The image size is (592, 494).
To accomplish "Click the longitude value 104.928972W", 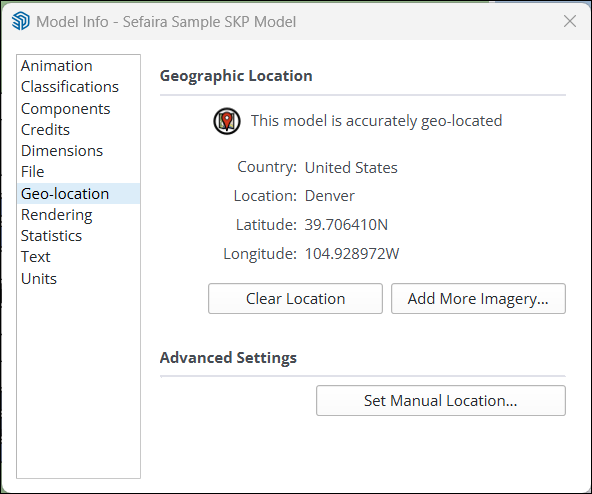I will pos(352,254).
